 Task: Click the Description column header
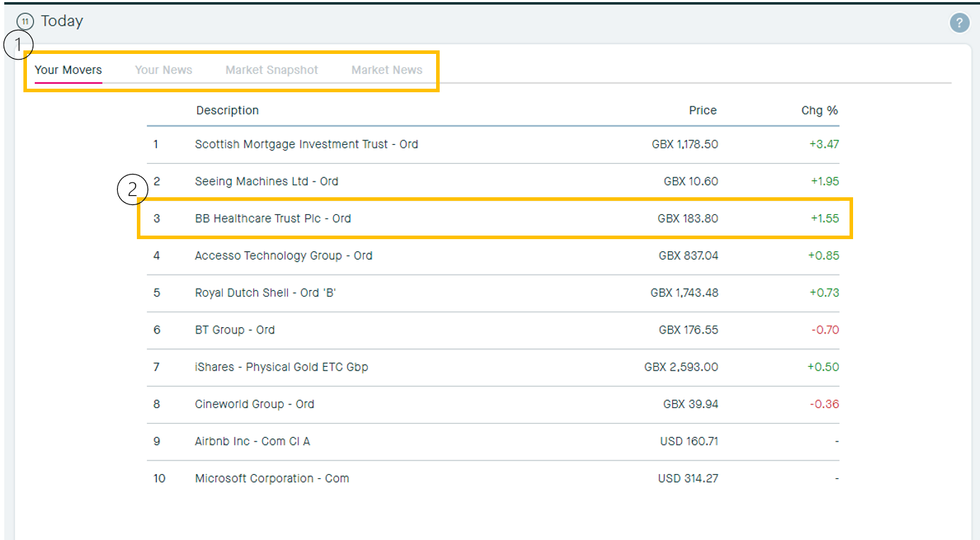[x=227, y=110]
